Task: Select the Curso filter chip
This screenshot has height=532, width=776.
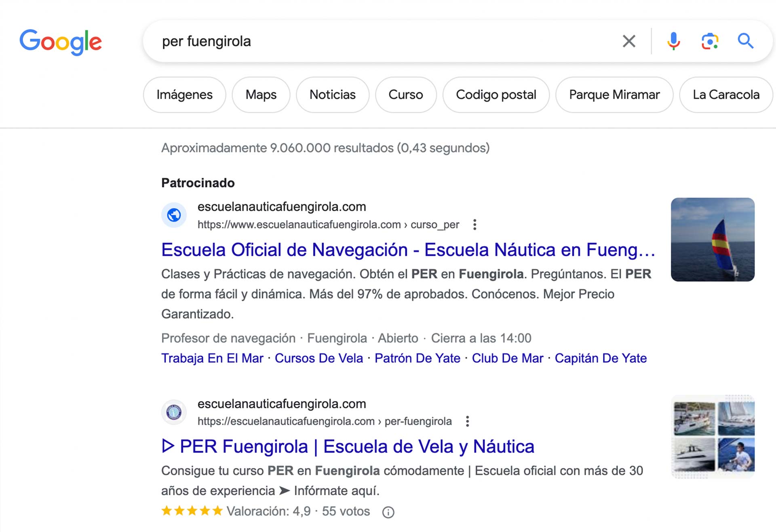Action: coord(406,95)
